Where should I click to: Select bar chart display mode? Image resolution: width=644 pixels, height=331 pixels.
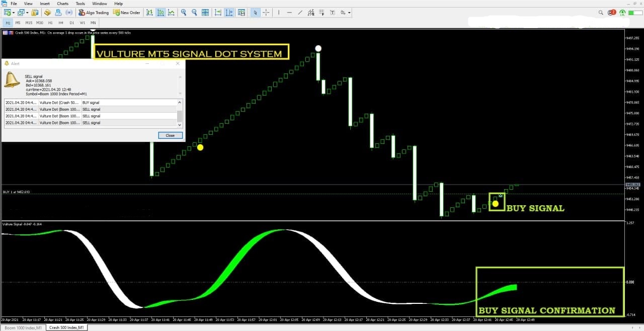(149, 12)
